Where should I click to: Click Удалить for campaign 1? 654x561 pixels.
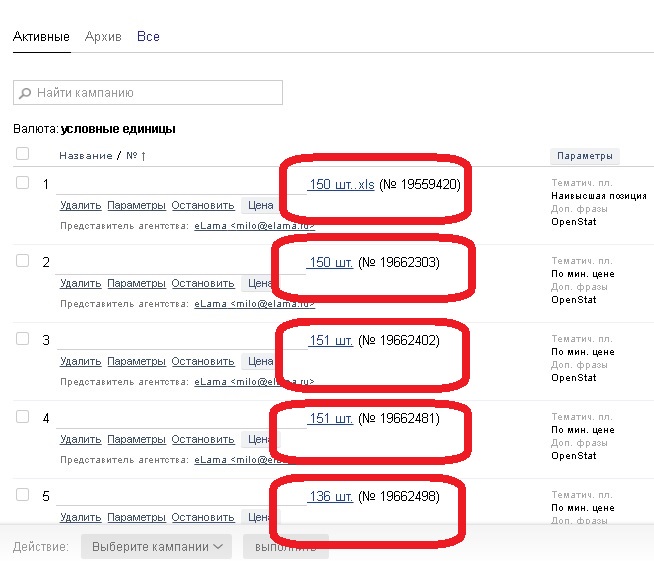tap(80, 205)
